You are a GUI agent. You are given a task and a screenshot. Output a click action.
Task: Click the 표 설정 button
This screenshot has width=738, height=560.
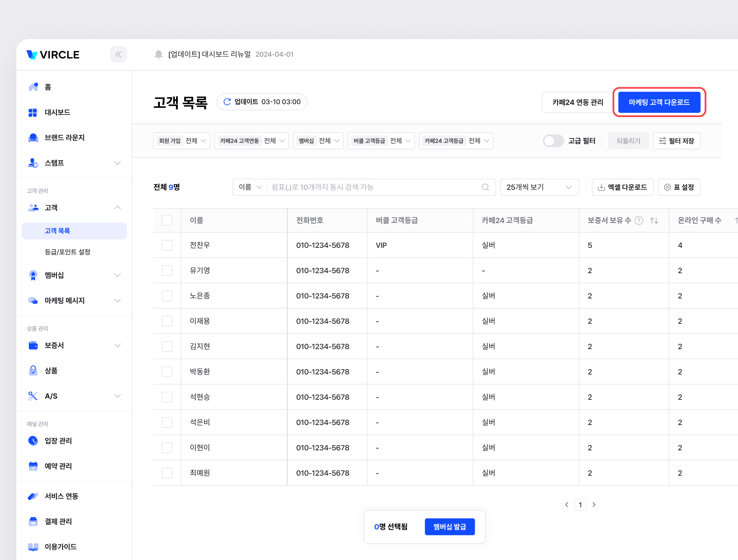click(x=679, y=187)
